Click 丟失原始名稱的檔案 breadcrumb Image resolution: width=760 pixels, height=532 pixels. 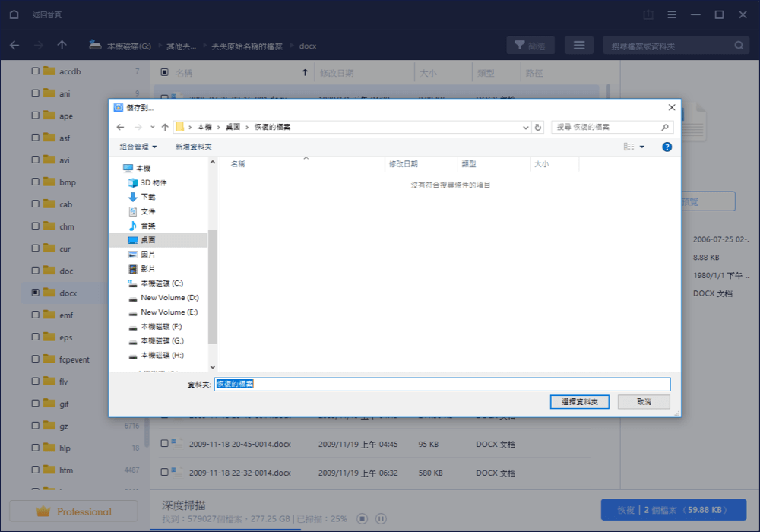pyautogui.click(x=247, y=46)
